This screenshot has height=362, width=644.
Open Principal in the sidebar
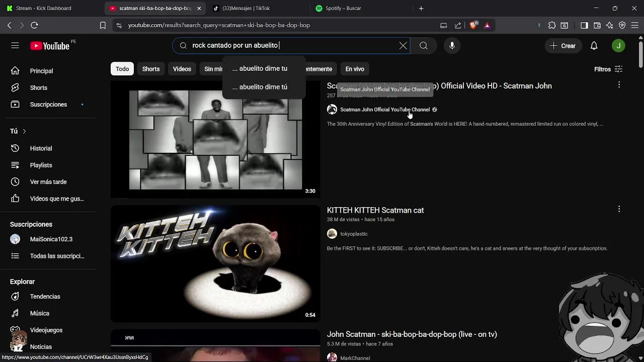pos(48,71)
